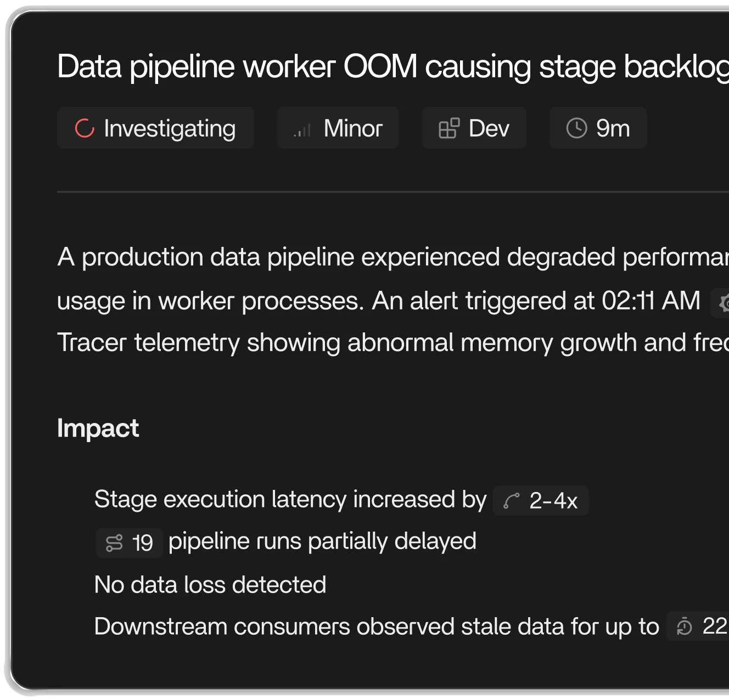The width and height of the screenshot is (729, 700).
Task: Toggle the Investigating status badge
Action: pyautogui.click(x=155, y=128)
